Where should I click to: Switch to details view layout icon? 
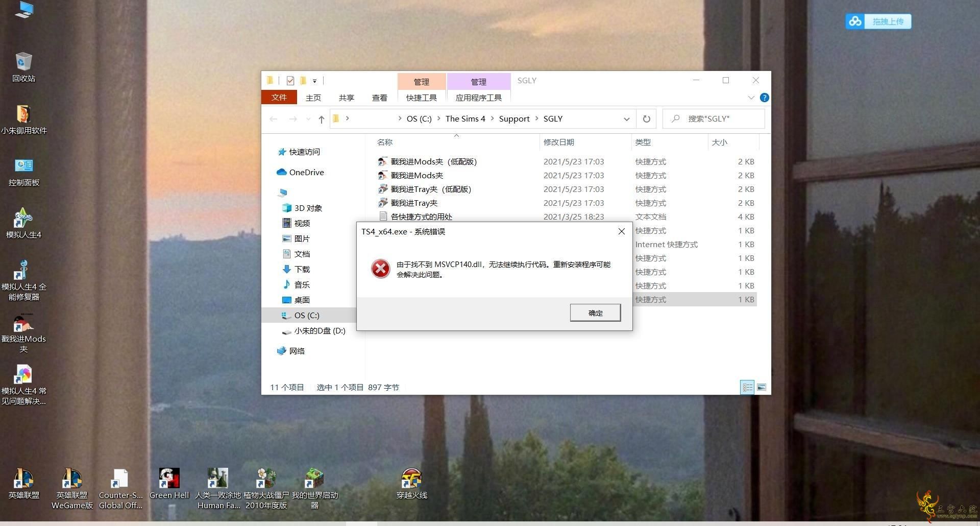pyautogui.click(x=747, y=387)
